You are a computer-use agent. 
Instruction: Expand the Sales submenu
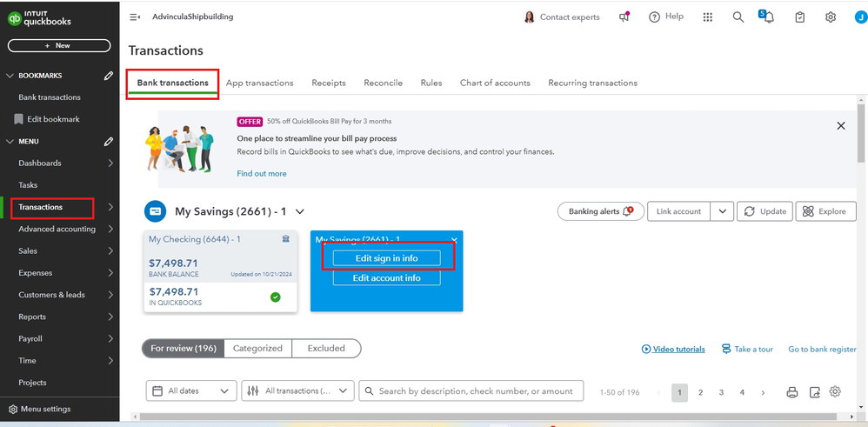[110, 250]
